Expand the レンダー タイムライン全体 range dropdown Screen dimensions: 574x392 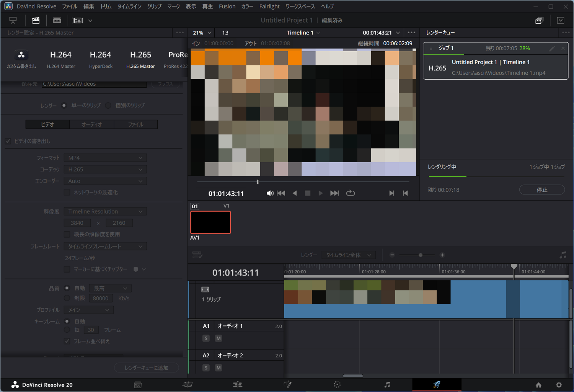pyautogui.click(x=348, y=255)
